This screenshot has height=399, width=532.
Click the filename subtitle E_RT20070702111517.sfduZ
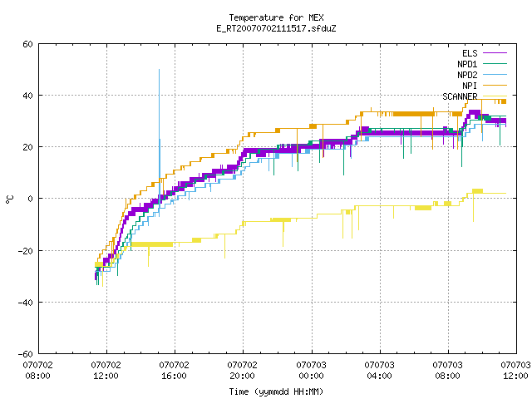[x=276, y=28]
